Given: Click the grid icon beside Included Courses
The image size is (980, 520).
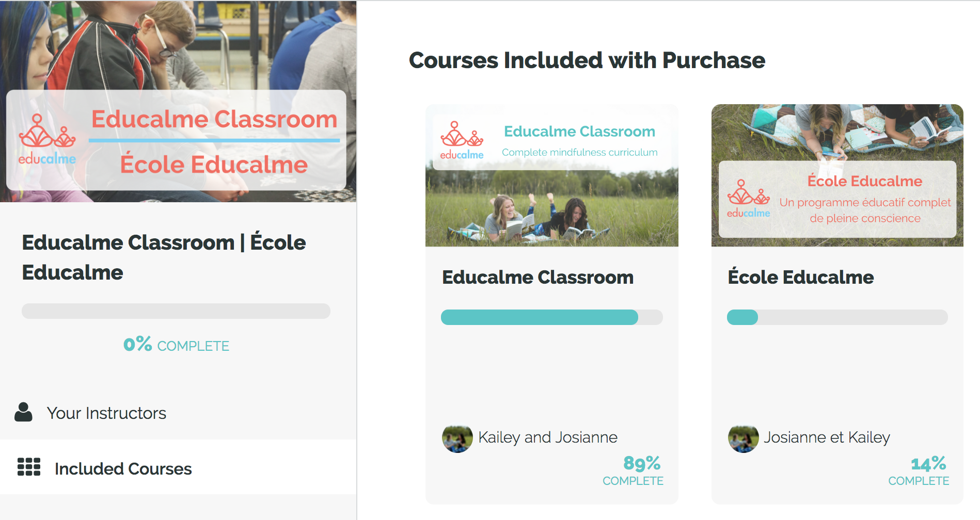Looking at the screenshot, I should [x=29, y=466].
